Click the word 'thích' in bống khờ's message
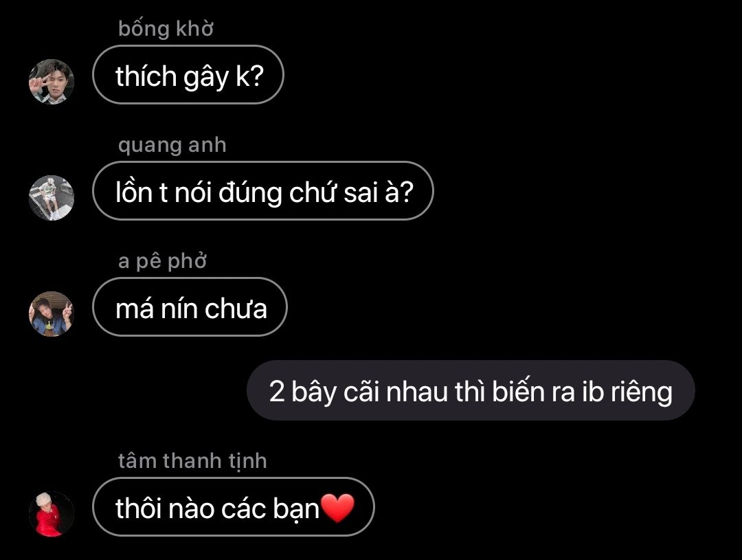 coord(146,76)
